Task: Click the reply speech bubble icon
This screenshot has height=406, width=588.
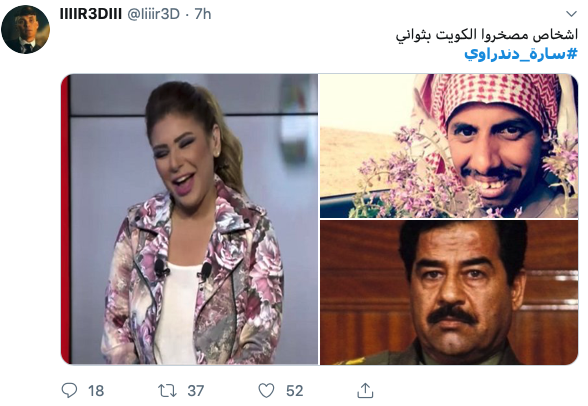Action: pos(69,390)
